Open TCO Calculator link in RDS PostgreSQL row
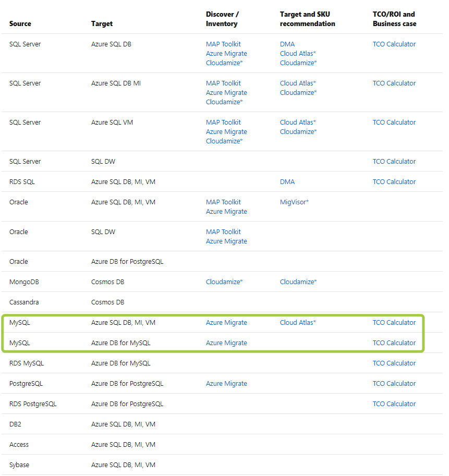 point(394,404)
